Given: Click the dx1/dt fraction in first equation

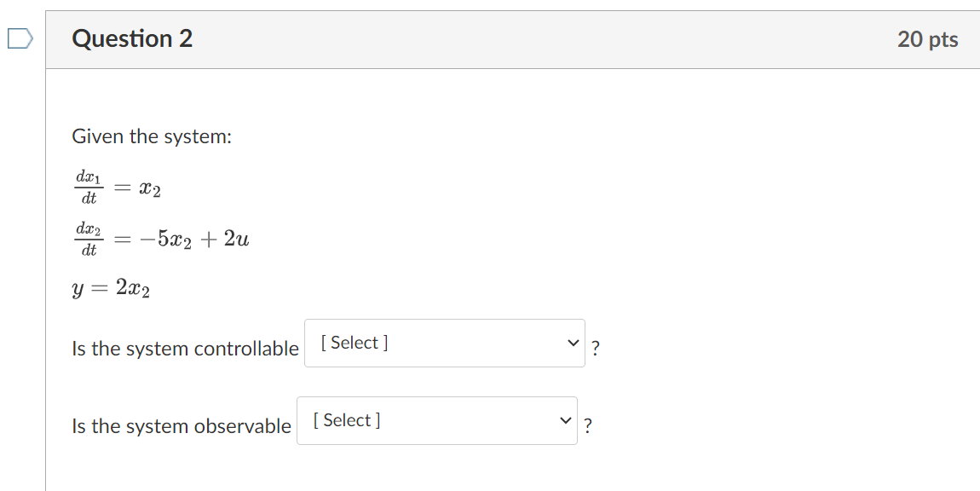Looking at the screenshot, I should point(89,188).
